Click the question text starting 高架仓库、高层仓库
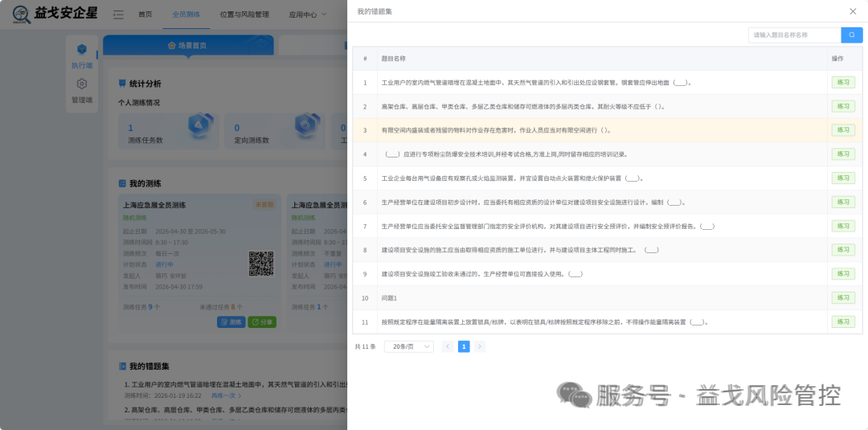Image resolution: width=868 pixels, height=430 pixels. pyautogui.click(x=523, y=106)
